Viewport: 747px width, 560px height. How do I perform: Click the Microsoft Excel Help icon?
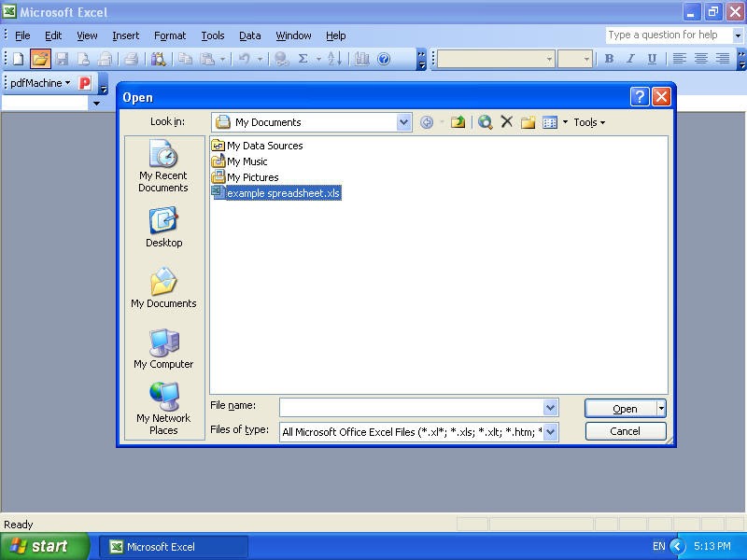coord(383,58)
